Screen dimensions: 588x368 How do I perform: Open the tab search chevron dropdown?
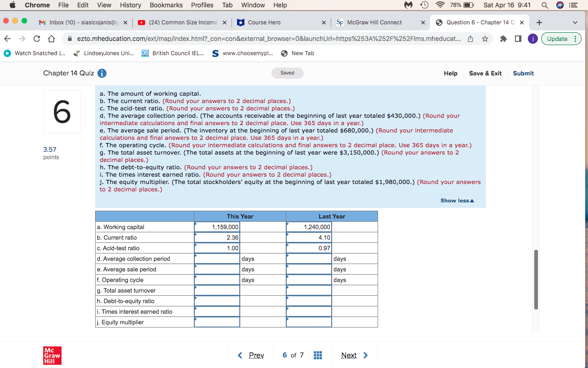pos(575,22)
